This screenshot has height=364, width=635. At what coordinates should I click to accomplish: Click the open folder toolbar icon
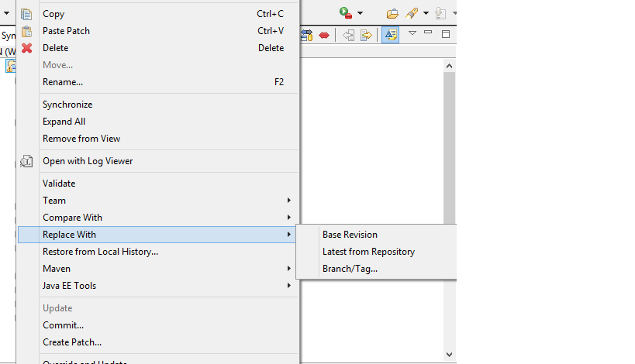(x=392, y=13)
